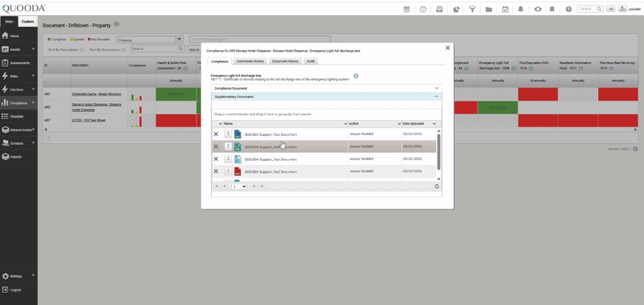Viewport: 644px width, 305px height.
Task: Open the red PDF document file icon
Action: [x=237, y=171]
